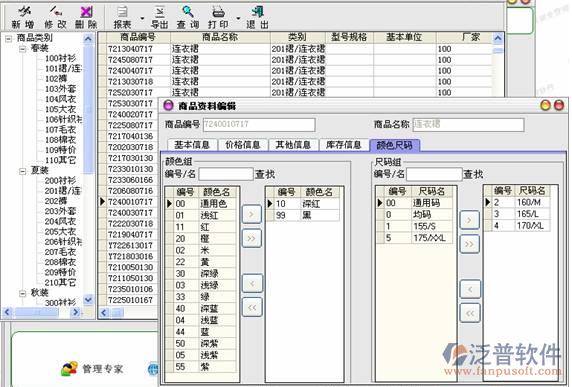
Task: Collapse the 夏装 tree node
Action: click(23, 170)
